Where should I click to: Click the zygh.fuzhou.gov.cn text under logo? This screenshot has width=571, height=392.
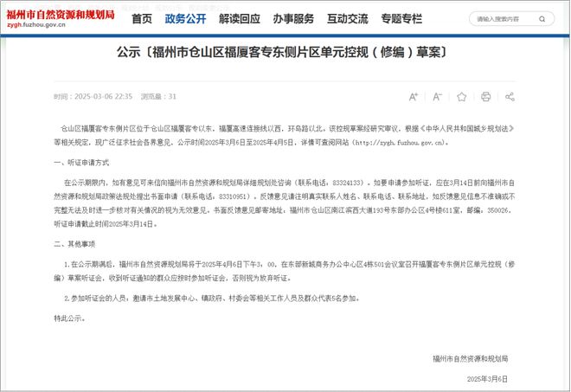click(x=36, y=25)
